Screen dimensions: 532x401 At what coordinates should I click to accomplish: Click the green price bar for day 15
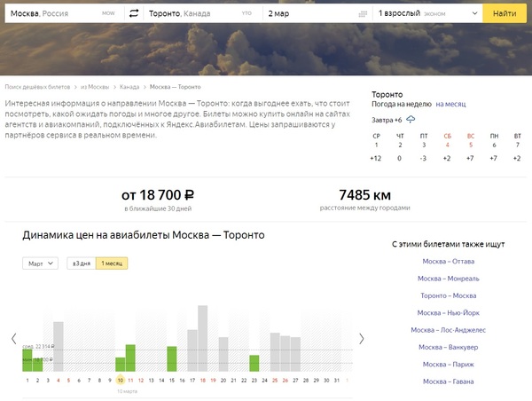pyautogui.click(x=172, y=358)
